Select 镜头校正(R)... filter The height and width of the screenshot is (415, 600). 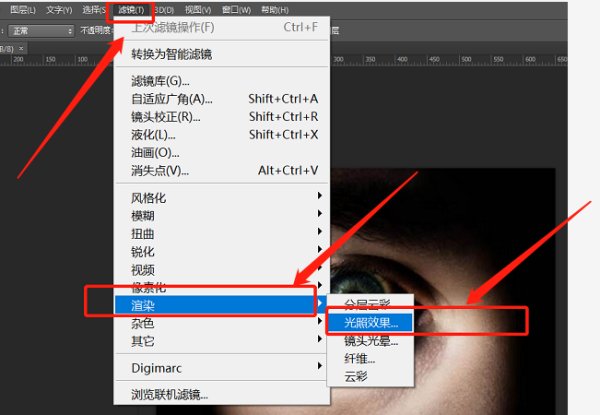point(222,117)
